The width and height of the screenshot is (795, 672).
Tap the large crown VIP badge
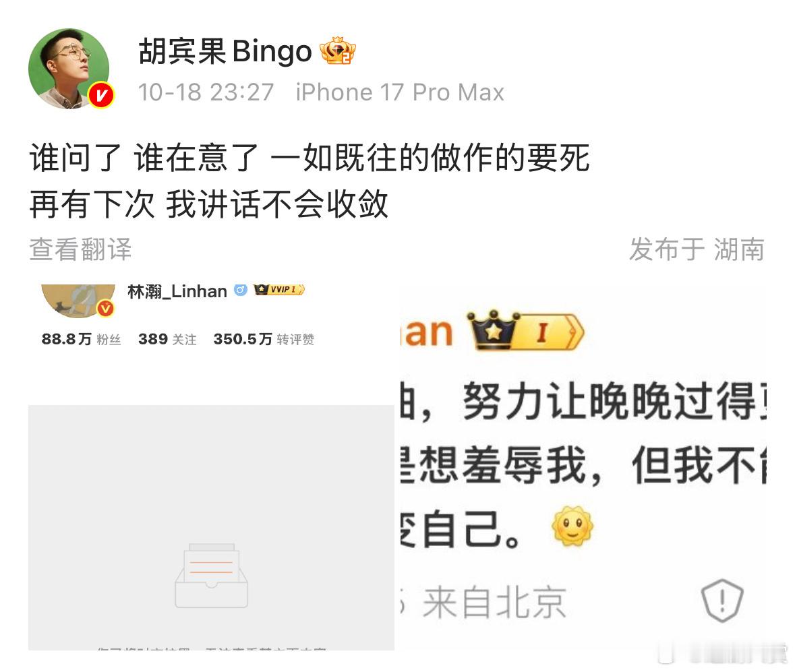pos(526,332)
